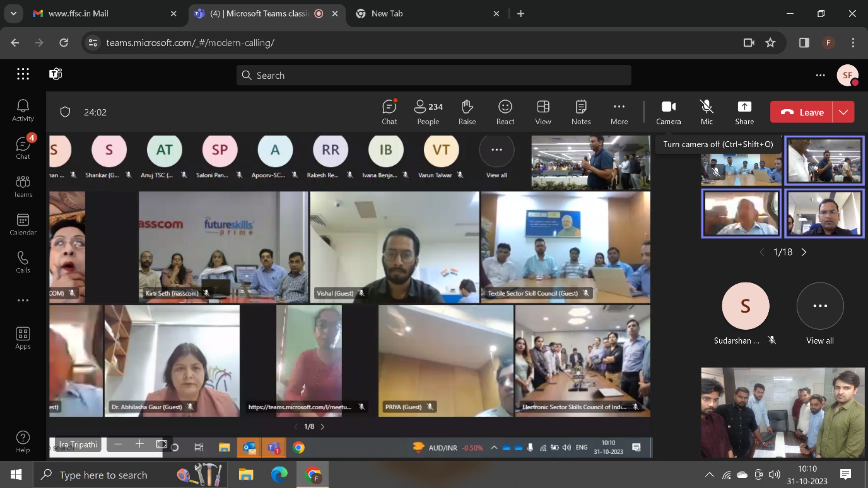
Task: Open the meeting Notes
Action: (x=581, y=113)
